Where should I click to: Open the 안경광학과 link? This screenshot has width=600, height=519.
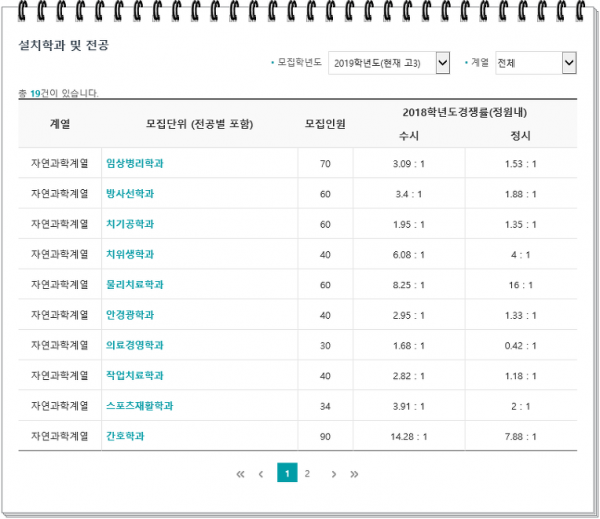pyautogui.click(x=130, y=315)
